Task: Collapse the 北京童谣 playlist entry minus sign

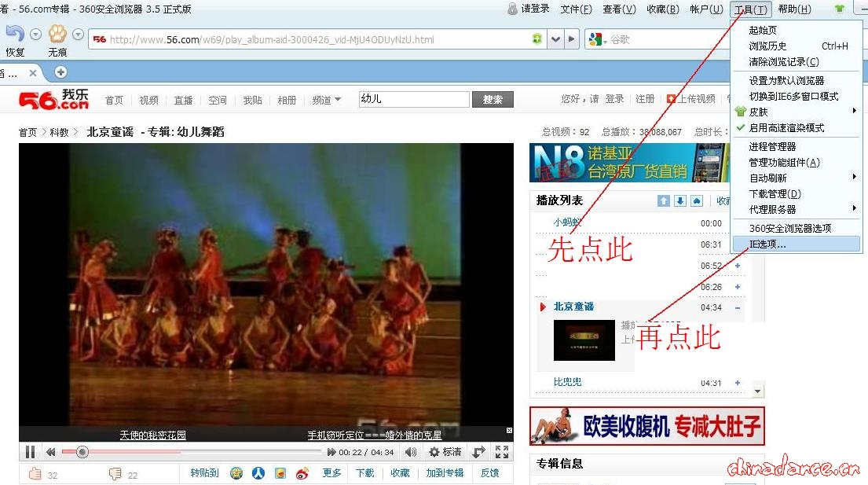Action: pos(737,307)
